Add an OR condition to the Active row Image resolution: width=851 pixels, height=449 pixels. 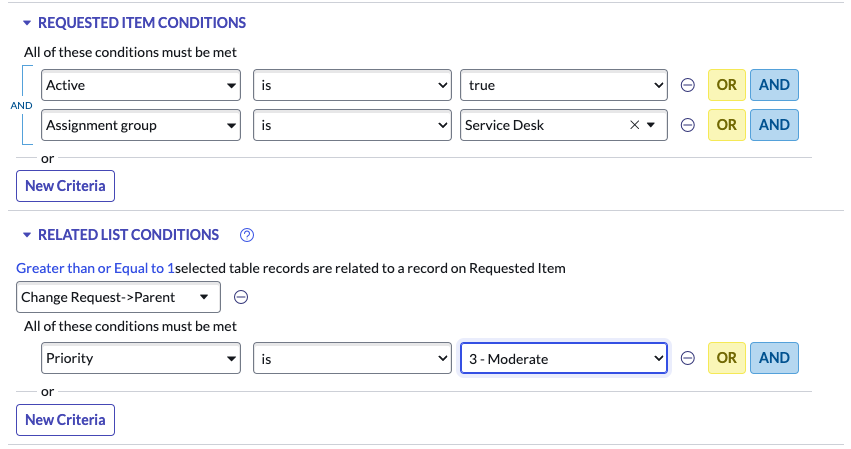pyautogui.click(x=726, y=85)
